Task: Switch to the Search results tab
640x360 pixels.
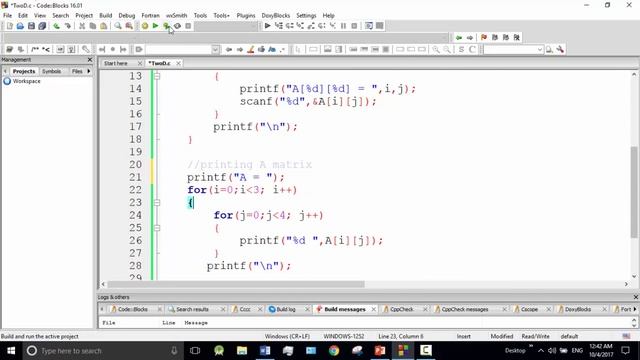Action: click(x=192, y=309)
